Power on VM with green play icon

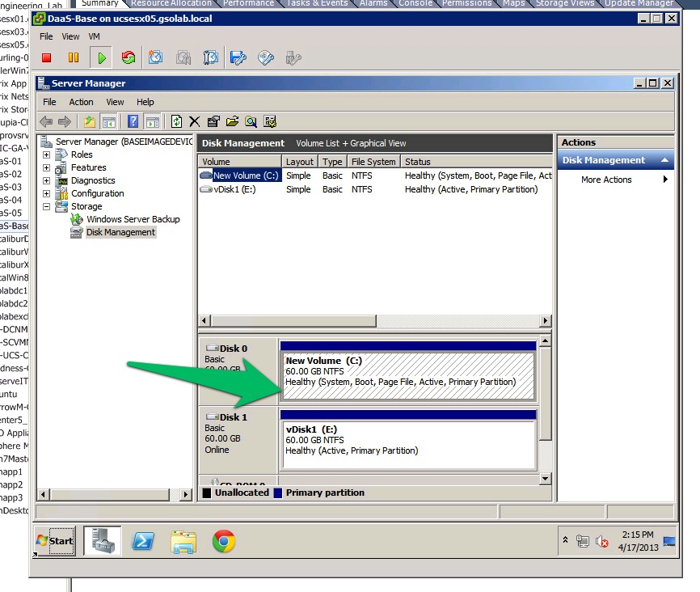(x=101, y=57)
